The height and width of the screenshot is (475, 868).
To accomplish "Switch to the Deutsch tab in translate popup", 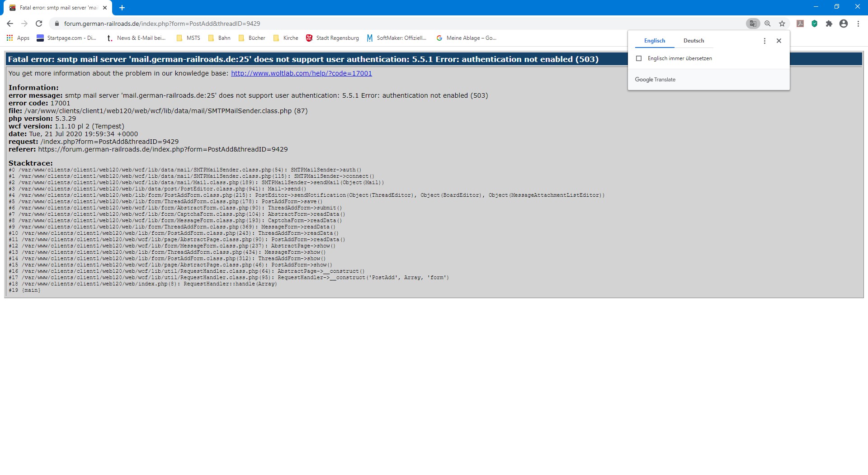I will [x=693, y=41].
